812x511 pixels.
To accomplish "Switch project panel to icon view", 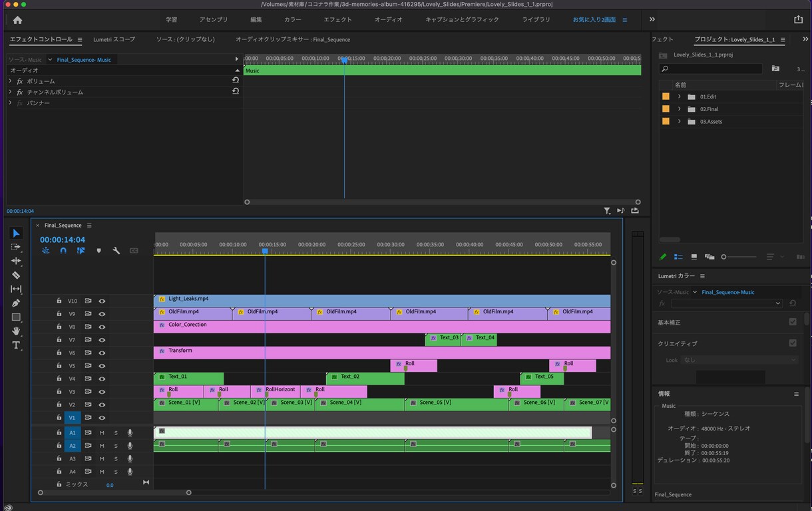I will (694, 257).
